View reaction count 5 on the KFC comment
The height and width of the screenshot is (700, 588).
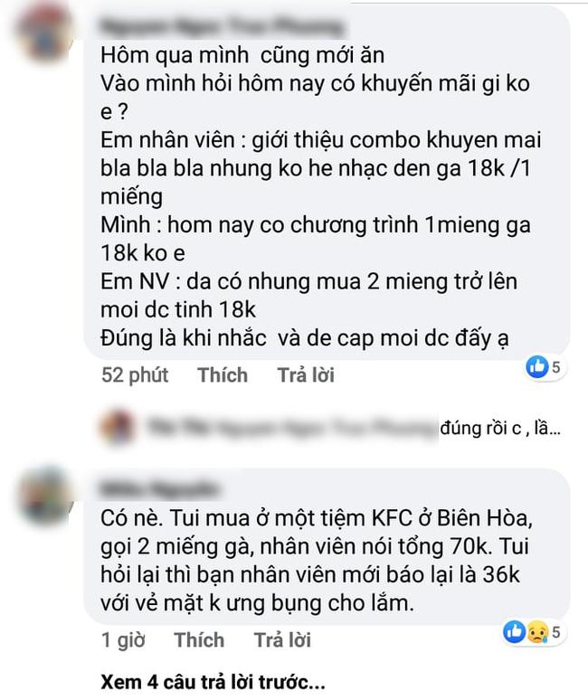tap(555, 631)
